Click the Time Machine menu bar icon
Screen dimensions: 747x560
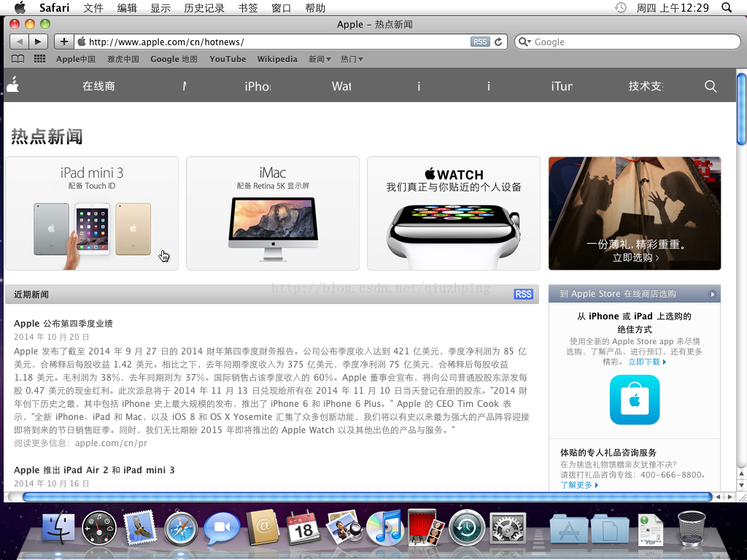620,7
